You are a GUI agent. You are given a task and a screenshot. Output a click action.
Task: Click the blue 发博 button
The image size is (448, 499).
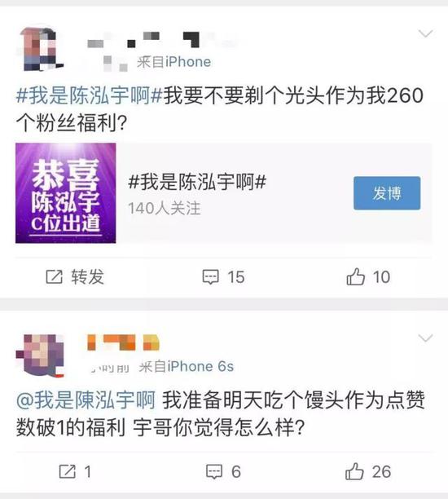387,193
